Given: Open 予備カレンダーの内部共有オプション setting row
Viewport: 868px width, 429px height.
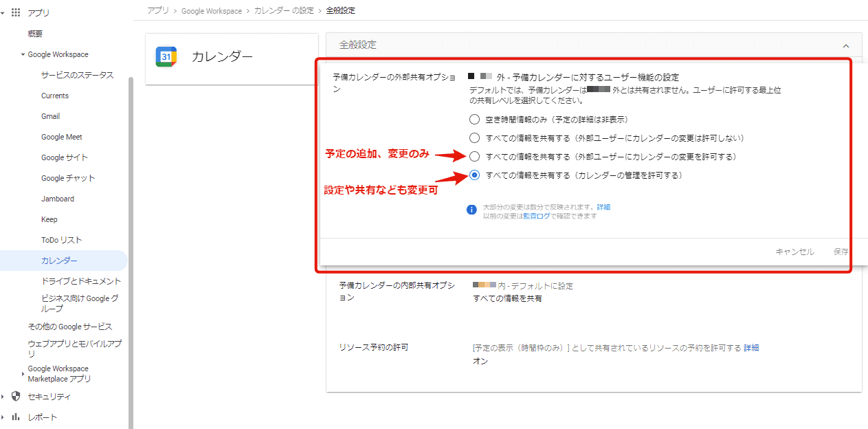Looking at the screenshot, I should [x=594, y=292].
